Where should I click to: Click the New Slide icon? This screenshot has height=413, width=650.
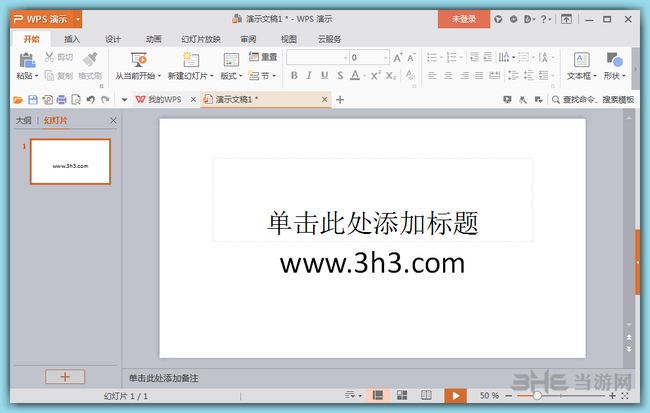coord(191,60)
